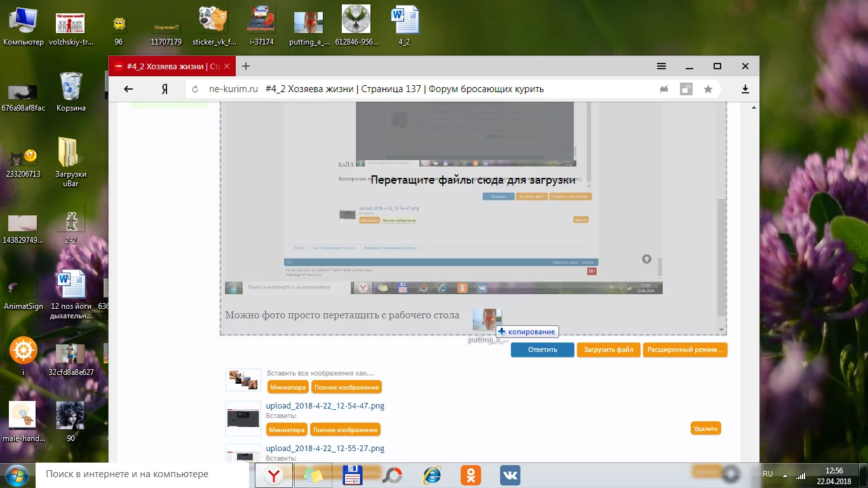Select the '90' desktop icon
This screenshot has height=488, width=868.
(x=71, y=421)
